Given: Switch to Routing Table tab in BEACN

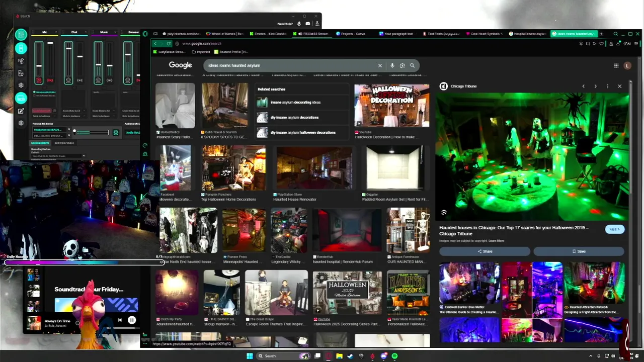Looking at the screenshot, I should pyautogui.click(x=64, y=143).
